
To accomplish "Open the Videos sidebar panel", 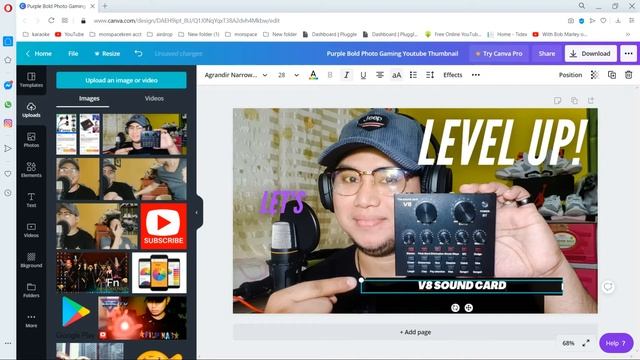I will (31, 230).
